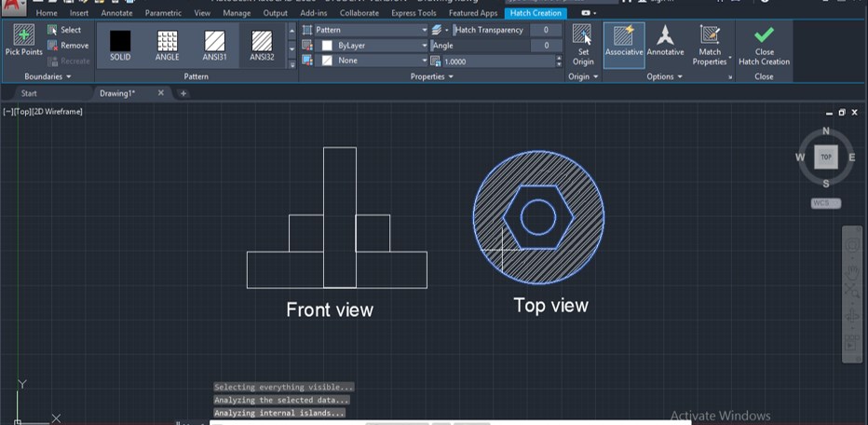
Task: Click the None background color swatch
Action: (327, 61)
